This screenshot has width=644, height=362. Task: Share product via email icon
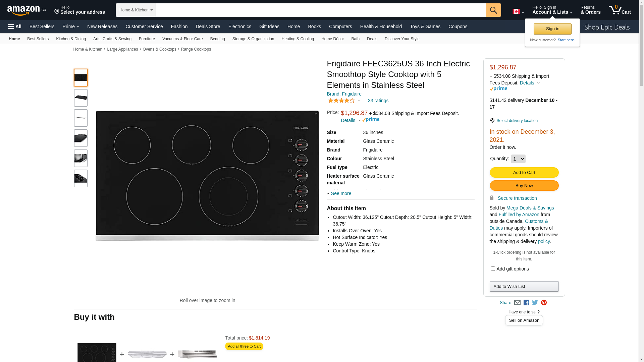pos(517,303)
